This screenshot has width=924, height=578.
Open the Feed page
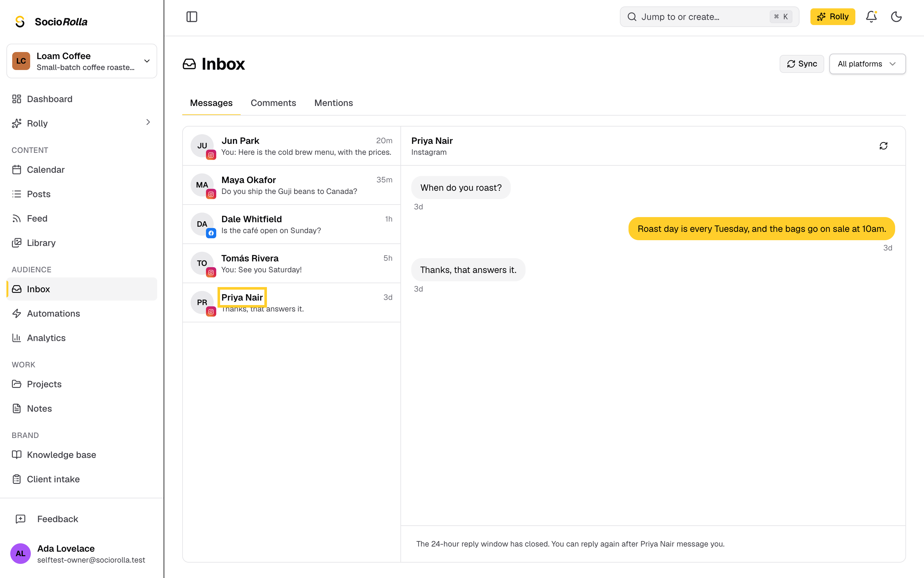click(x=82, y=218)
